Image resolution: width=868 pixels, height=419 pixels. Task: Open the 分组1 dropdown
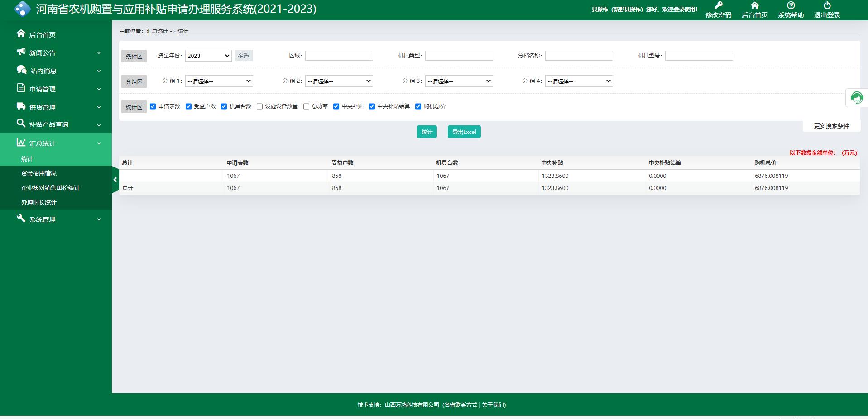[x=219, y=81]
